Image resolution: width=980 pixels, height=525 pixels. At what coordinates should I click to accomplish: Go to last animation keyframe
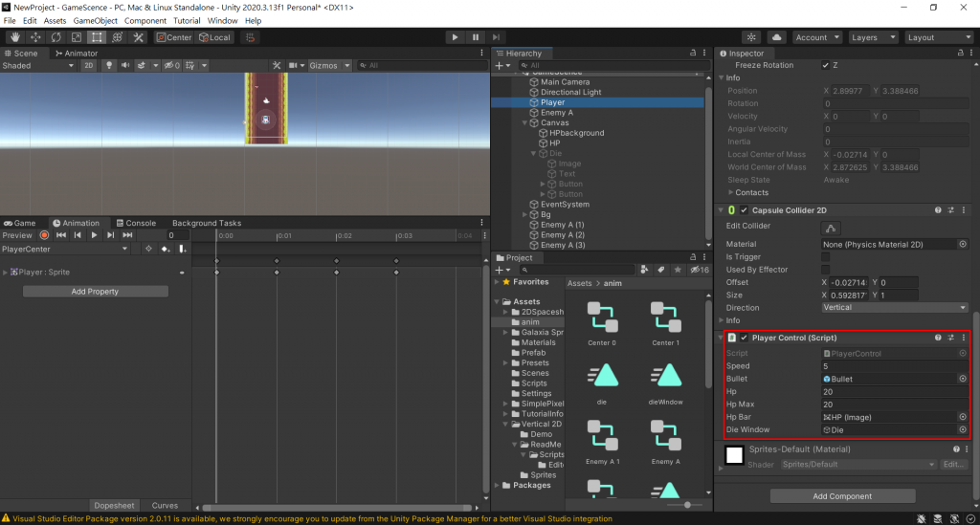coord(127,235)
